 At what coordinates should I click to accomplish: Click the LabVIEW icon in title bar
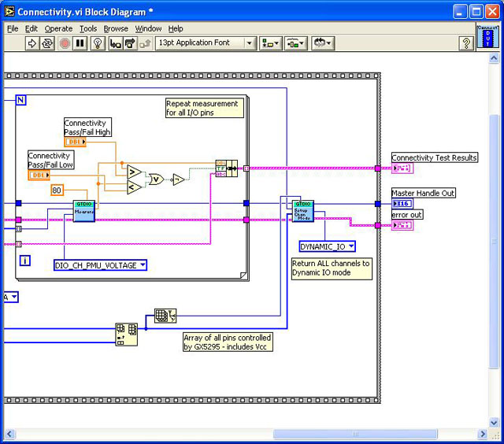[9, 12]
